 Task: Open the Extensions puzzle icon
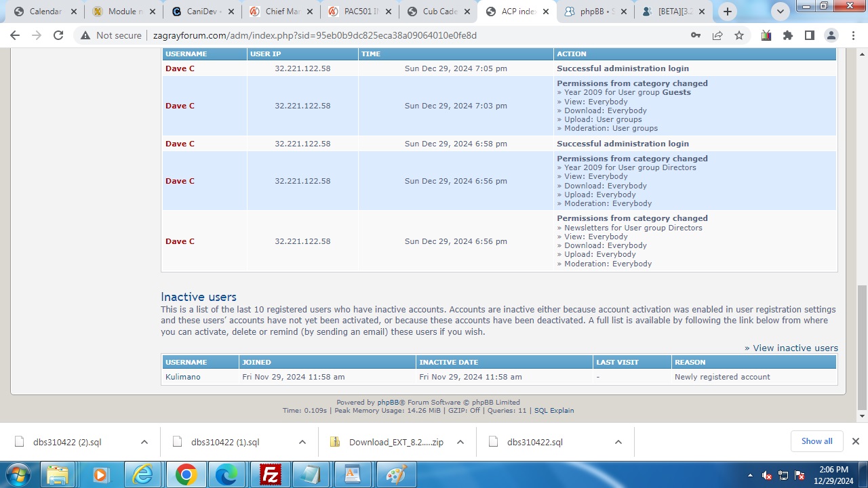click(x=788, y=35)
